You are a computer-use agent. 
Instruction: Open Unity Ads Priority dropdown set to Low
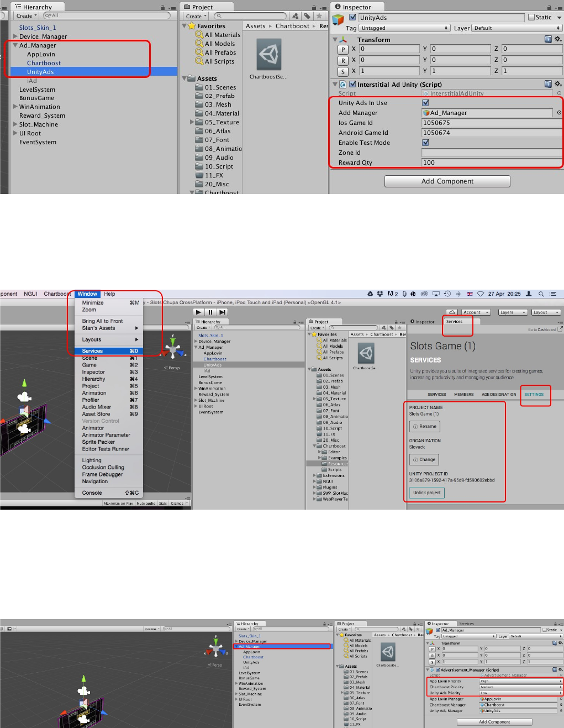pyautogui.click(x=520, y=693)
